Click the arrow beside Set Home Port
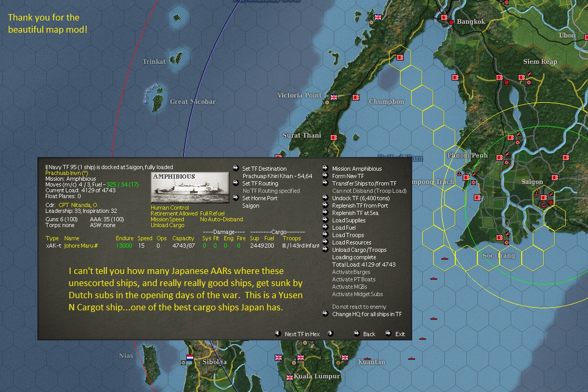This screenshot has width=588, height=392. click(235, 198)
